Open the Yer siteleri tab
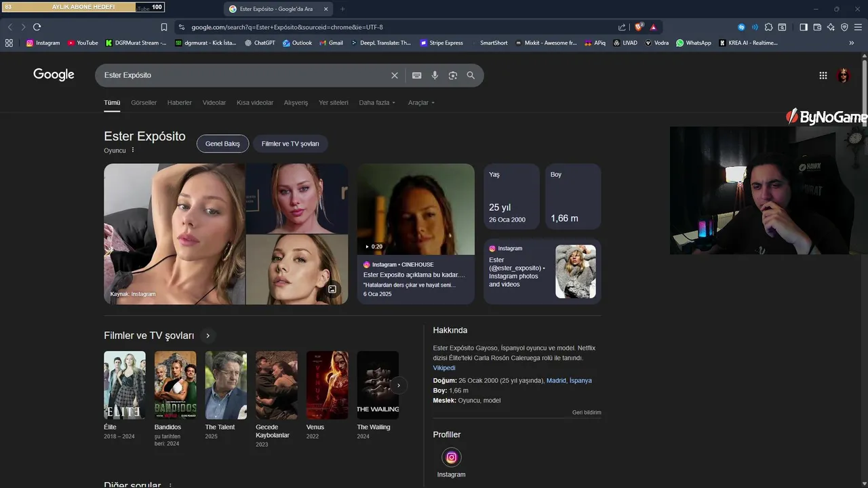This screenshot has width=868, height=488. click(334, 102)
